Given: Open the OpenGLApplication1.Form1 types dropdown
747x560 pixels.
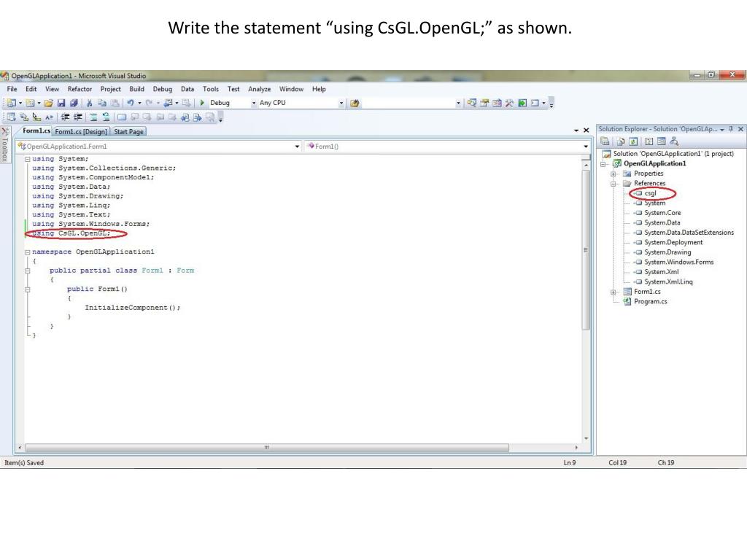Looking at the screenshot, I should coord(297,146).
